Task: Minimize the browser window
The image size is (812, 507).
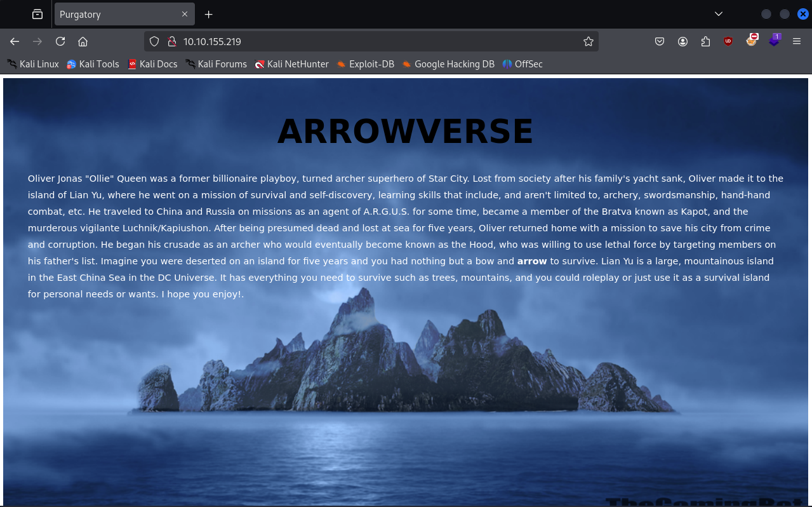Action: tap(766, 14)
